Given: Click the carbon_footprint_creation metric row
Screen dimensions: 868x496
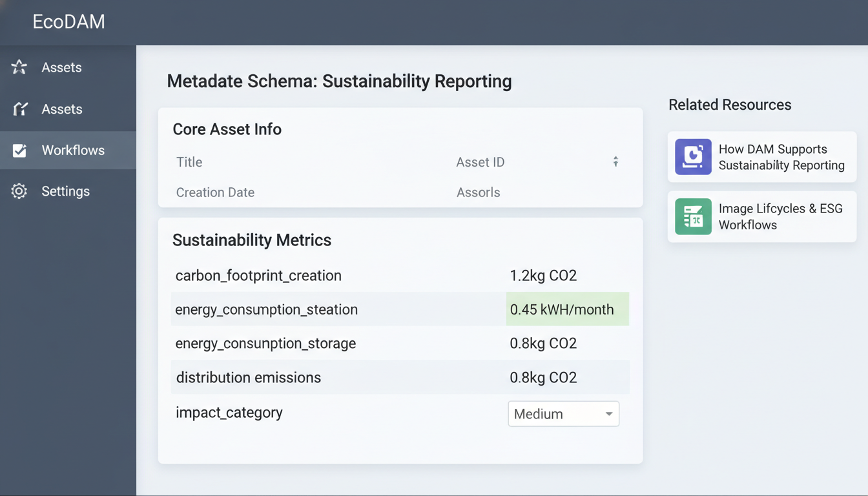Looking at the screenshot, I should [400, 275].
